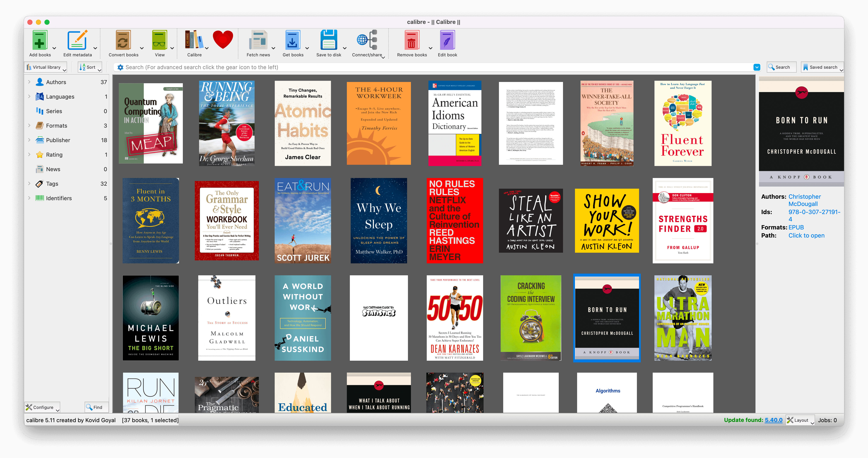The image size is (868, 458).
Task: Open the 5.40.0 update link
Action: point(773,420)
